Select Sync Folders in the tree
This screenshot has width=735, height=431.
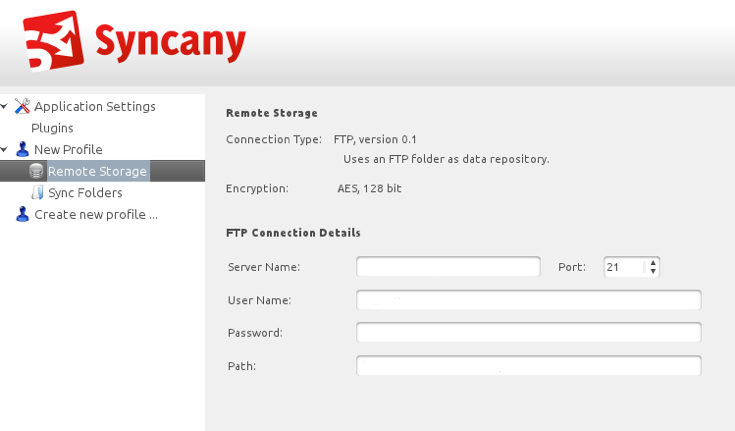85,193
